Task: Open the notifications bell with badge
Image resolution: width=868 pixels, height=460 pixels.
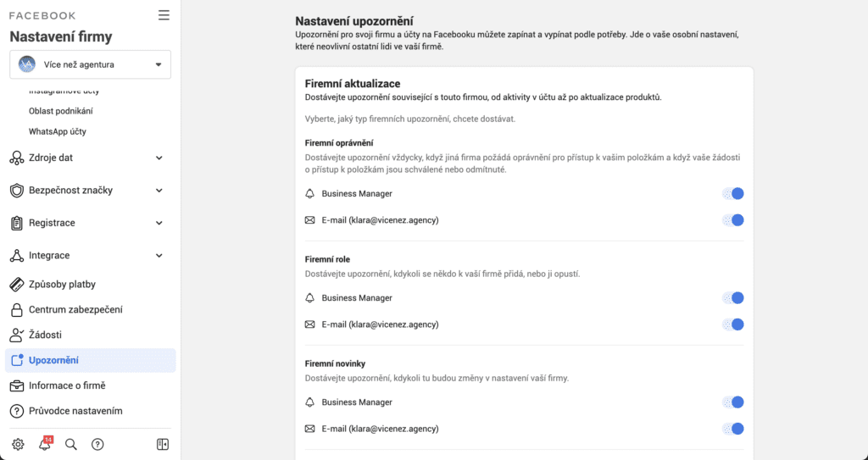Action: pyautogui.click(x=45, y=444)
